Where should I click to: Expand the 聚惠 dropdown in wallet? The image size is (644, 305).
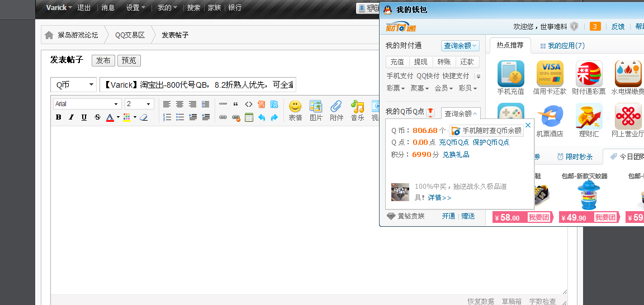coord(419,88)
